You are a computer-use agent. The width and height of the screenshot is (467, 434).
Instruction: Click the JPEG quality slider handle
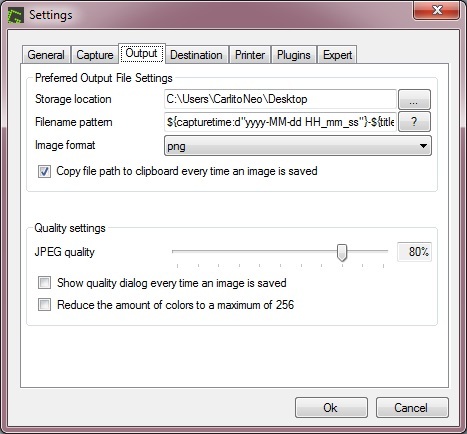(342, 253)
